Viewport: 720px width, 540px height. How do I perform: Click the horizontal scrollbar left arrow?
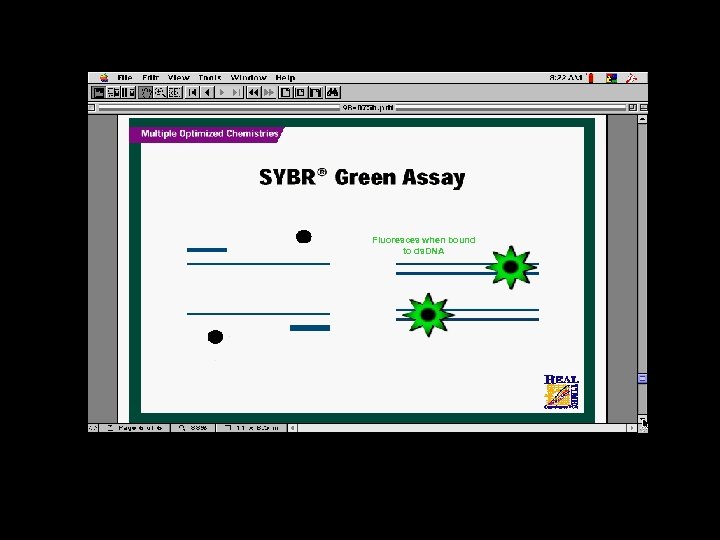pyautogui.click(x=292, y=428)
